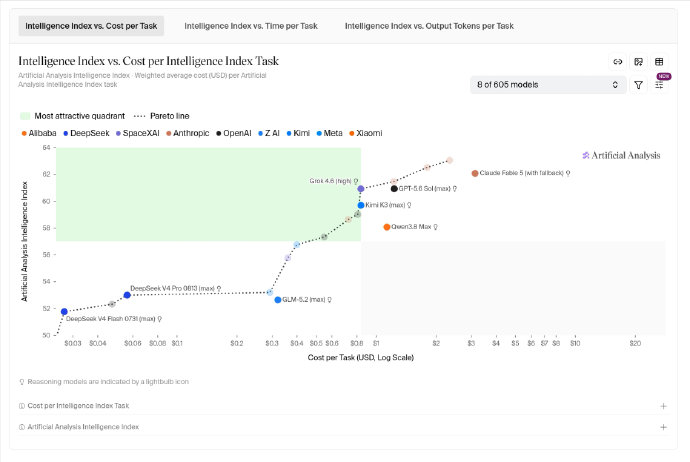This screenshot has width=690, height=462.
Task: Select the GPT-5.6 Sol (max) data point
Action: [x=394, y=189]
